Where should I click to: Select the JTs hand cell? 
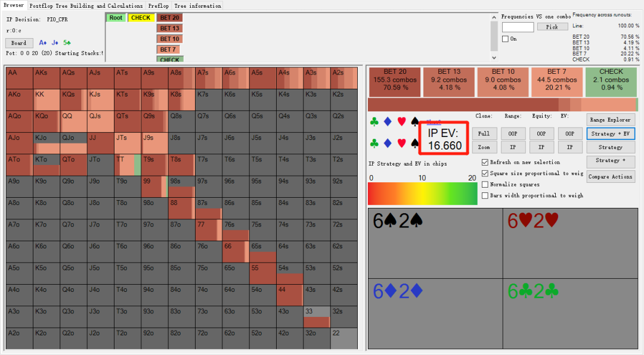[x=128, y=143]
